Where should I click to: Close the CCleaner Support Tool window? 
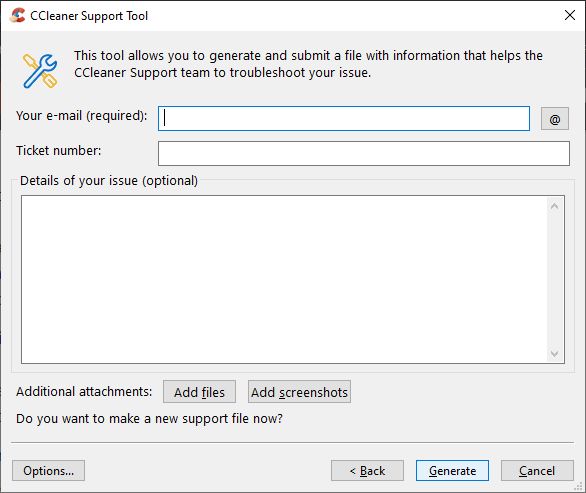tap(570, 15)
